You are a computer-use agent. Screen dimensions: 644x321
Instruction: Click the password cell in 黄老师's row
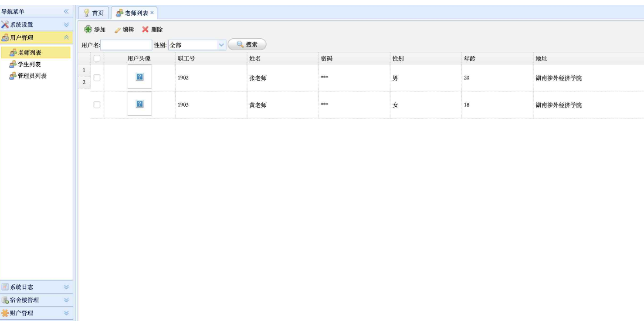[354, 105]
